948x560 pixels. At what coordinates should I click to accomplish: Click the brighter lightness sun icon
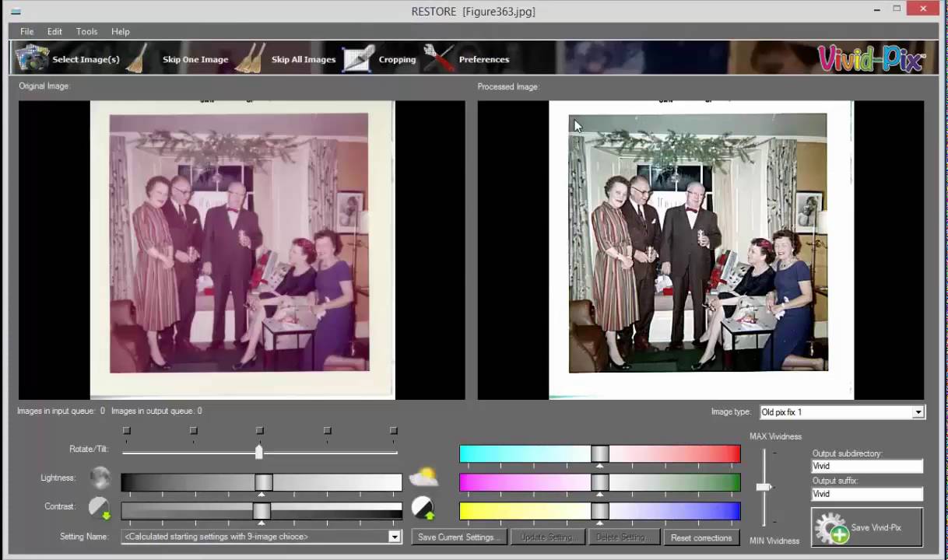click(423, 477)
